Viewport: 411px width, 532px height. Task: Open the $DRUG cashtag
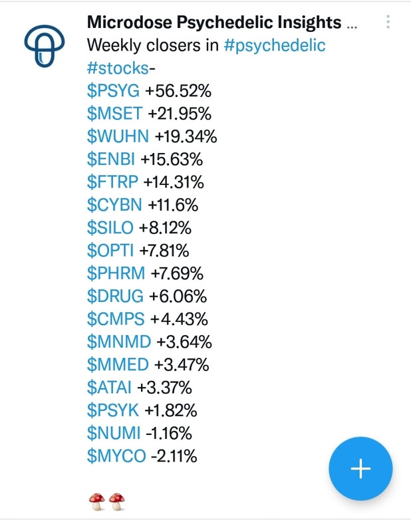point(115,296)
